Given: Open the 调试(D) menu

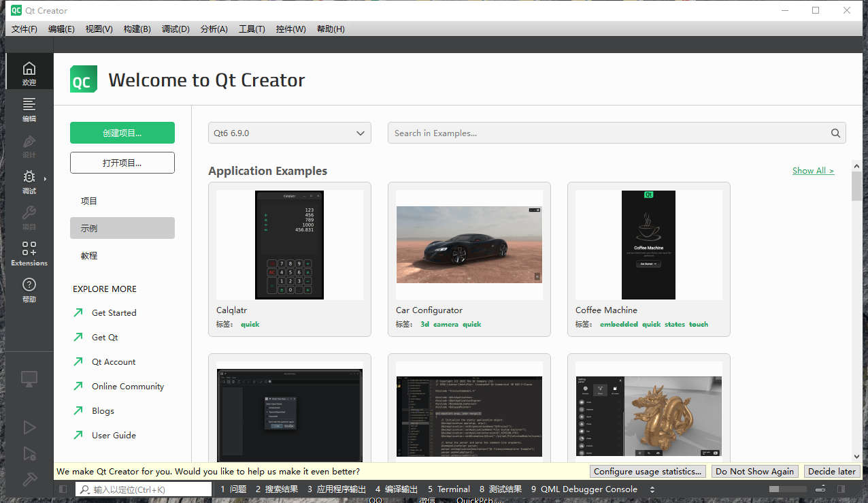Looking at the screenshot, I should click(176, 29).
